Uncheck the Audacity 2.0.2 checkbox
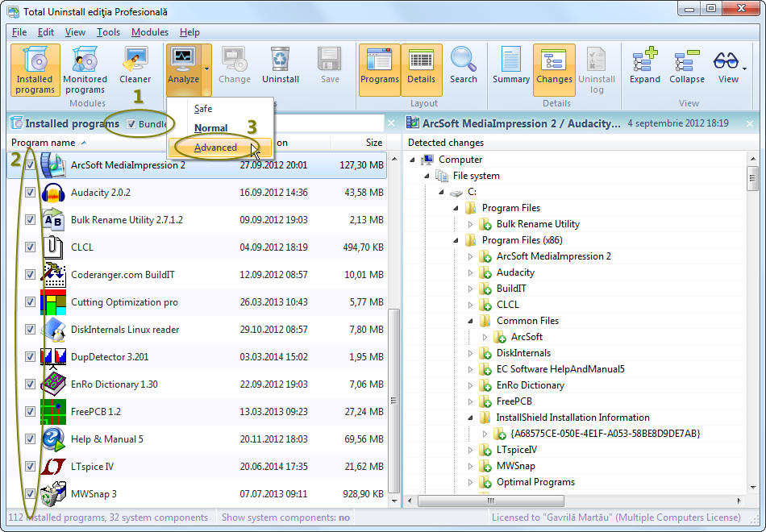 coord(30,193)
